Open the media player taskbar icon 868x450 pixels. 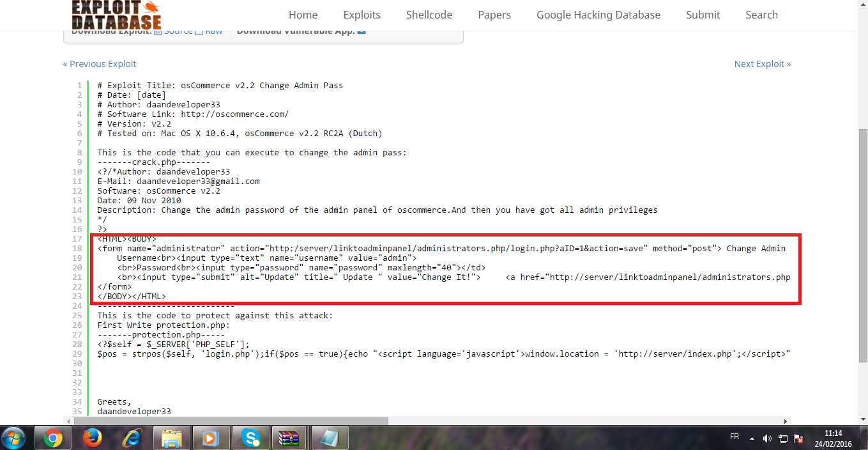(x=210, y=438)
